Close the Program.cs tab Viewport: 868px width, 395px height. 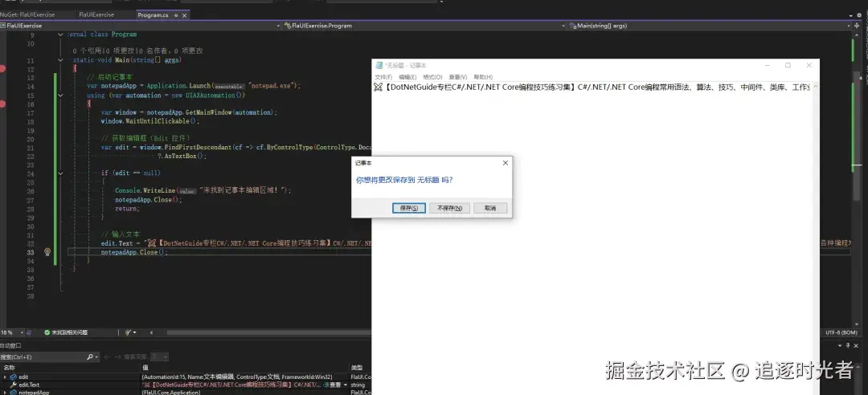[x=184, y=15]
